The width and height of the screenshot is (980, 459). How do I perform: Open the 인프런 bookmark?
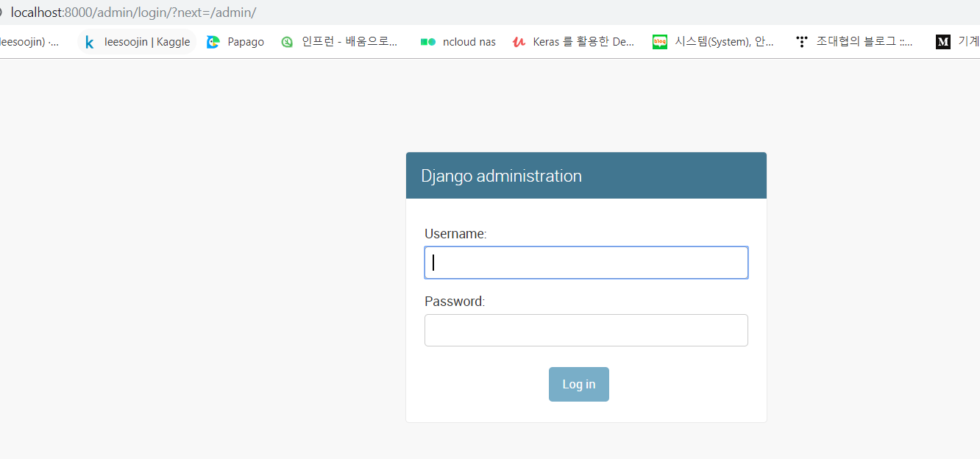pyautogui.click(x=339, y=42)
